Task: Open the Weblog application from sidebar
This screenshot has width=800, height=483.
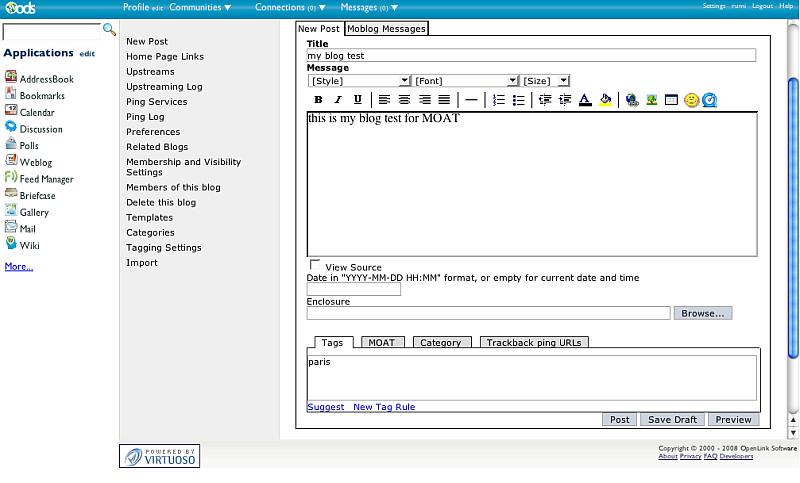Action: point(35,162)
